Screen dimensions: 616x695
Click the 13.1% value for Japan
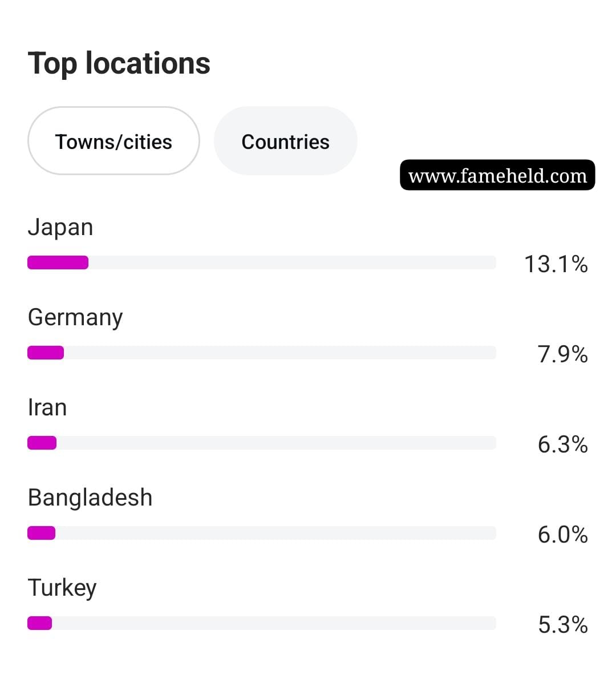556,264
